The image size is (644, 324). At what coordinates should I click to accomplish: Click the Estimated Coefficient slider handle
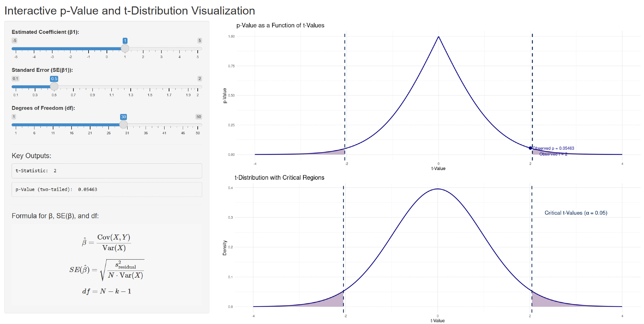point(125,49)
